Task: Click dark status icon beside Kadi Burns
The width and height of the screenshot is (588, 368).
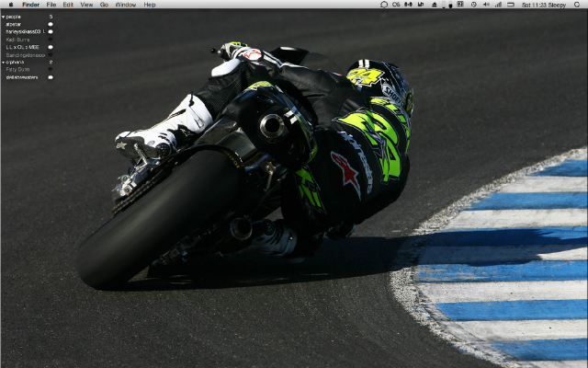Action: click(51, 40)
